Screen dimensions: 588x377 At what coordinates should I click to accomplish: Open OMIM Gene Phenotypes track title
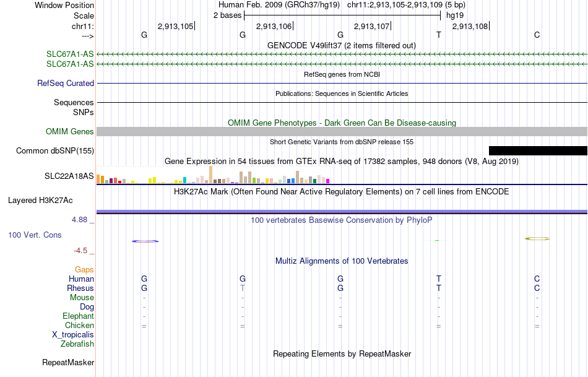click(342, 123)
